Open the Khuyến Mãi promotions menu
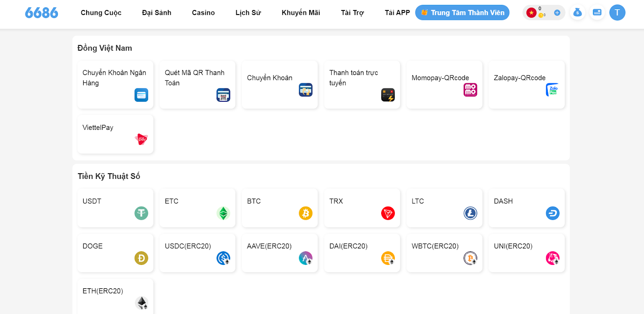644x314 pixels. 301,13
